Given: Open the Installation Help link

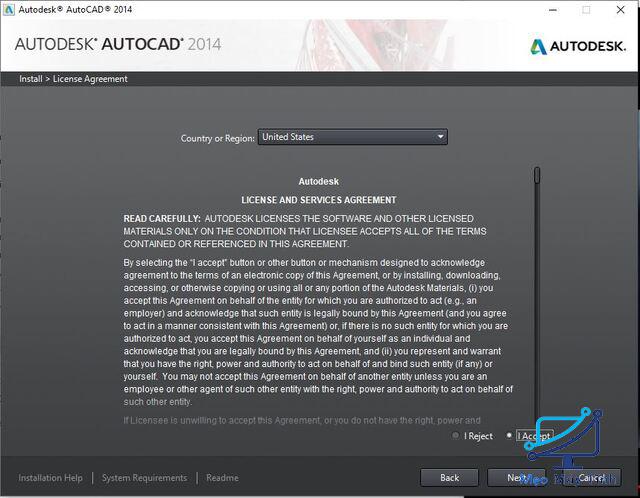Looking at the screenshot, I should click(x=50, y=478).
